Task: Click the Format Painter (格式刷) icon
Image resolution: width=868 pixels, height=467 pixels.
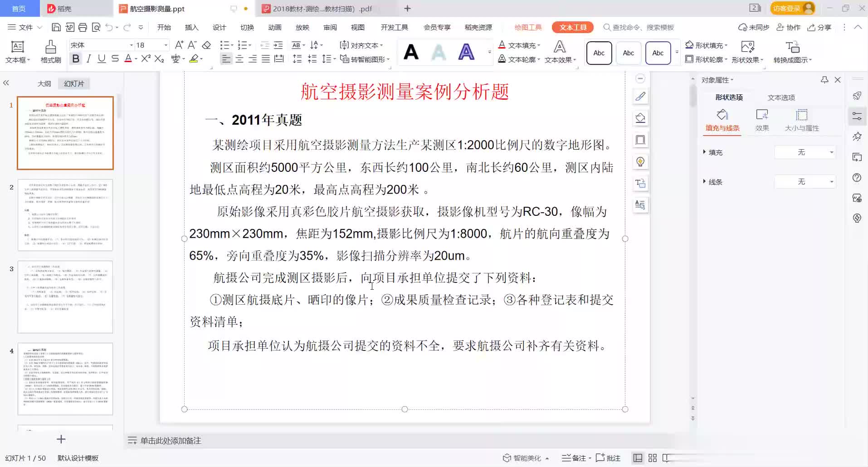Action: click(x=50, y=51)
